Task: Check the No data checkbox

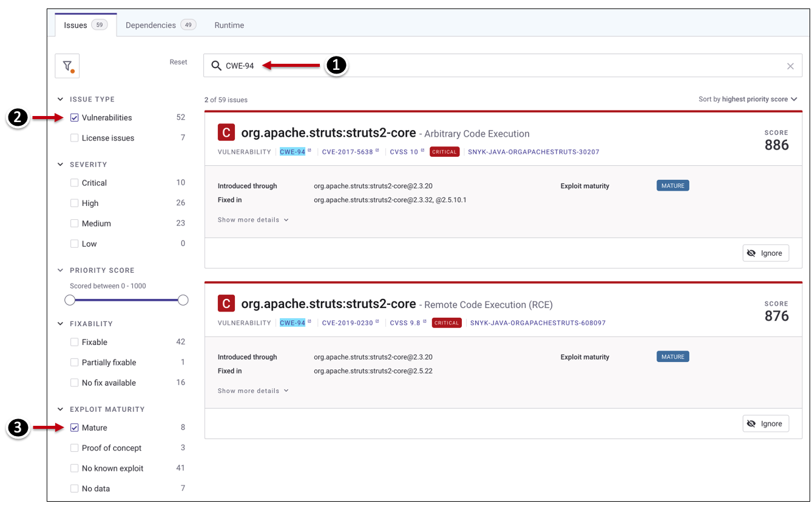Action: click(x=74, y=488)
